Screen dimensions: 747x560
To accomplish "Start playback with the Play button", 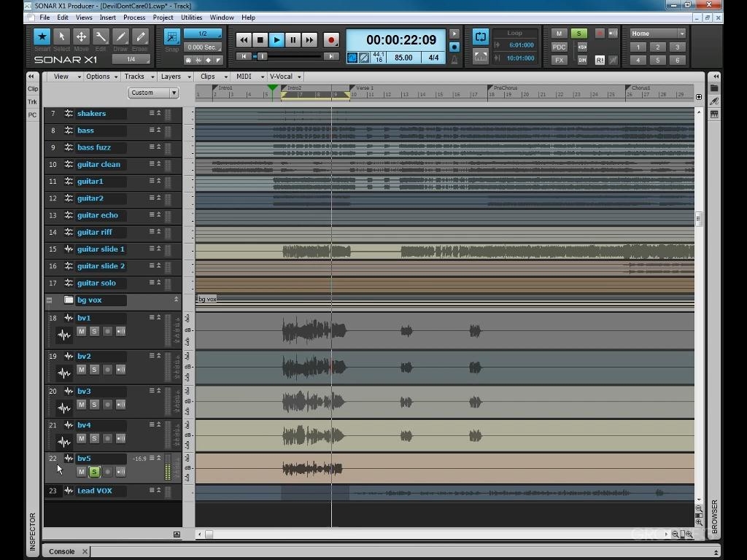I will pos(276,40).
